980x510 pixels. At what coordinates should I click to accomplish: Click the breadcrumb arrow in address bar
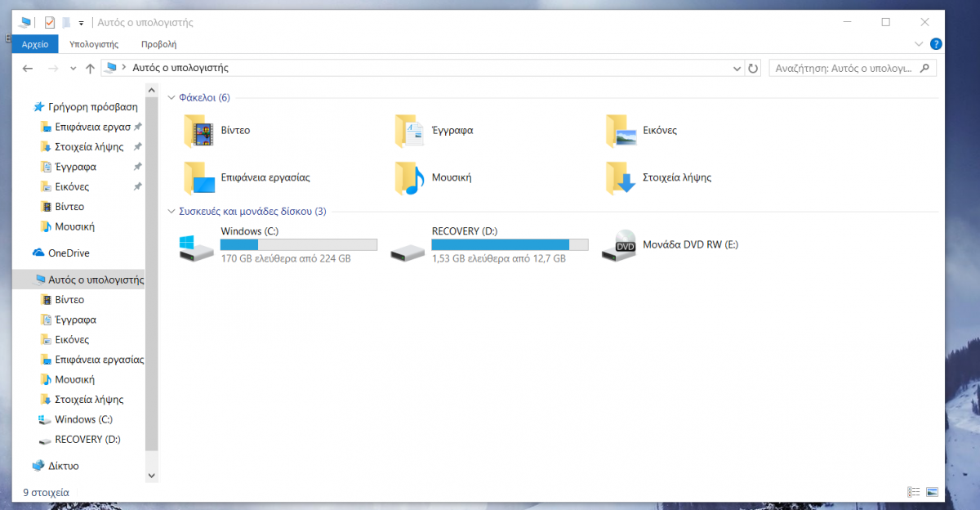pos(124,68)
